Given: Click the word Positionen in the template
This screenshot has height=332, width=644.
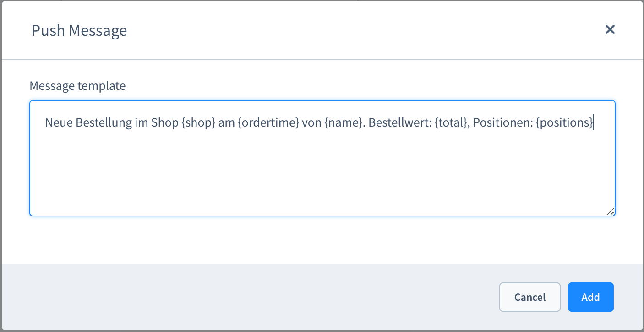Looking at the screenshot, I should click(502, 123).
